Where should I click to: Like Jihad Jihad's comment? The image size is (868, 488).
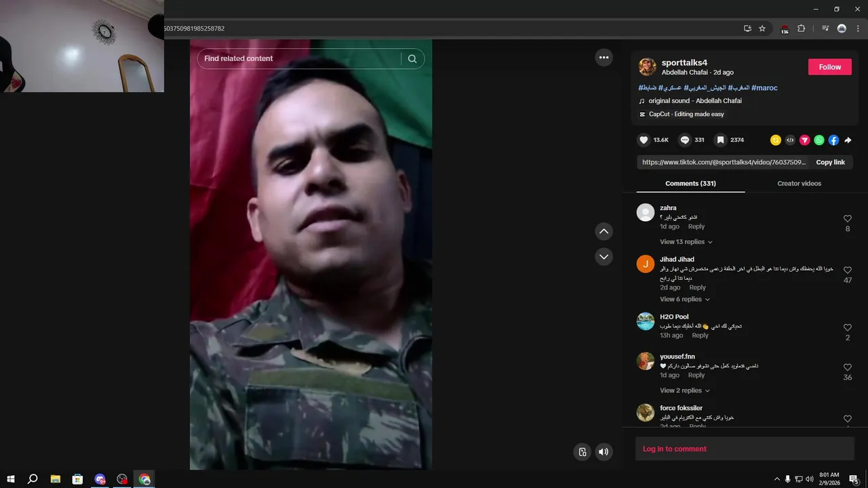tap(848, 270)
